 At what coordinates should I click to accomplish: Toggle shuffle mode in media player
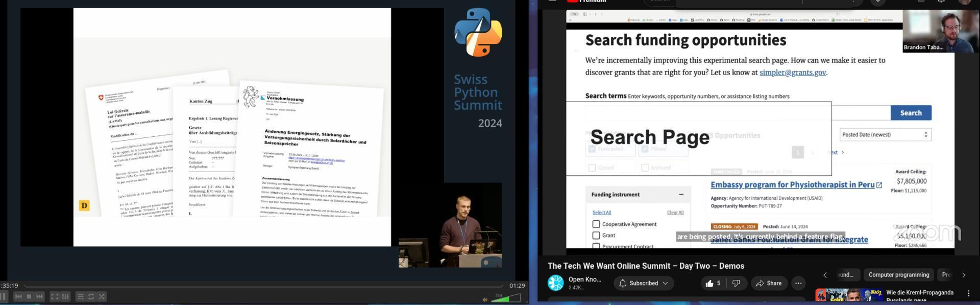click(102, 296)
